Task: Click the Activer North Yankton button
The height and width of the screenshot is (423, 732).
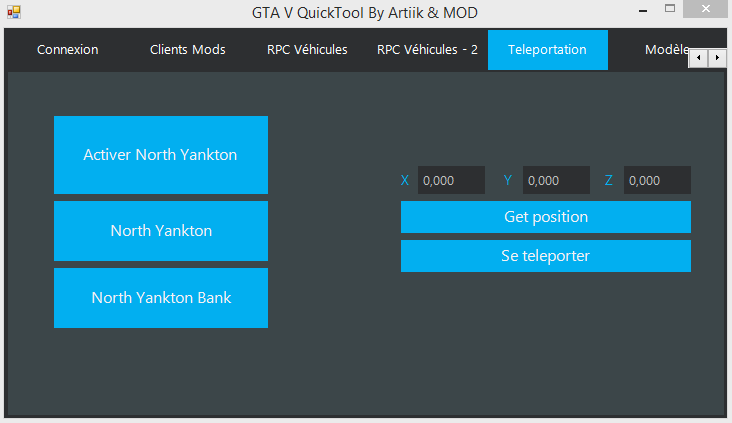Action: 161,155
